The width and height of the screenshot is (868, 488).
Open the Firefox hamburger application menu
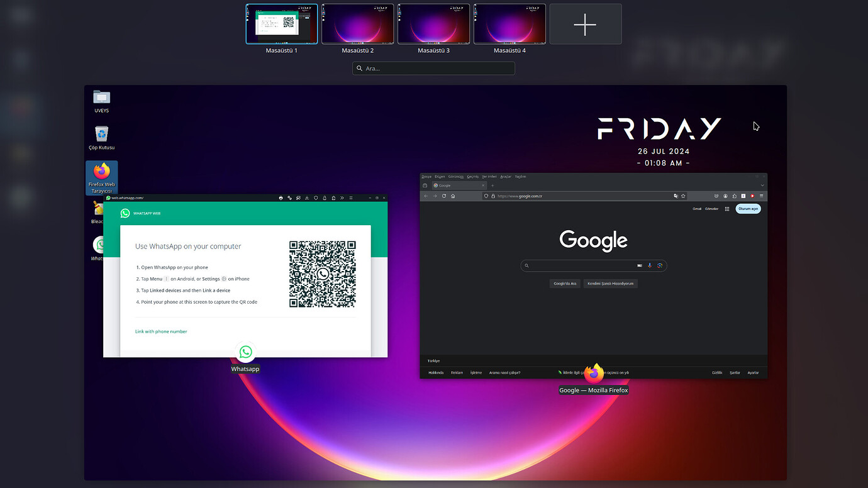(762, 196)
